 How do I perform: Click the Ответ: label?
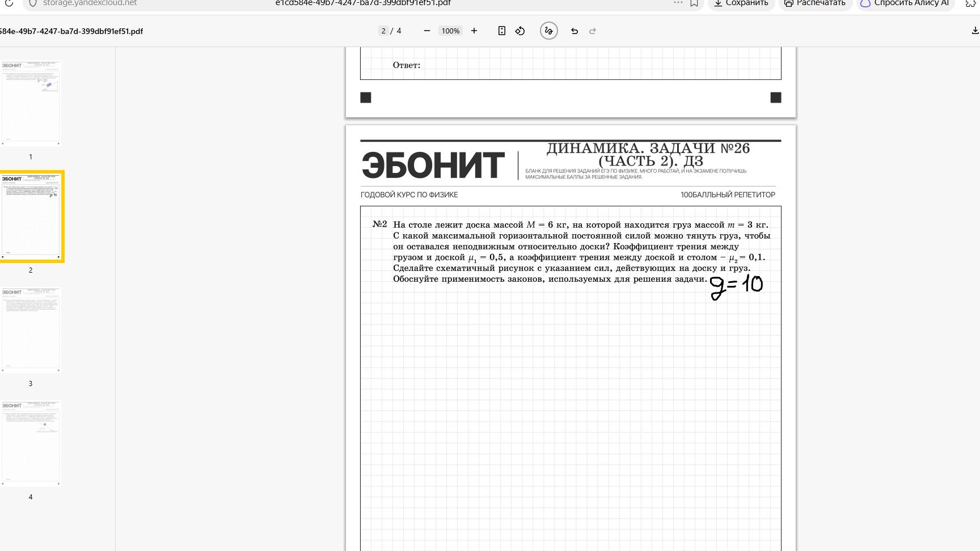(407, 65)
